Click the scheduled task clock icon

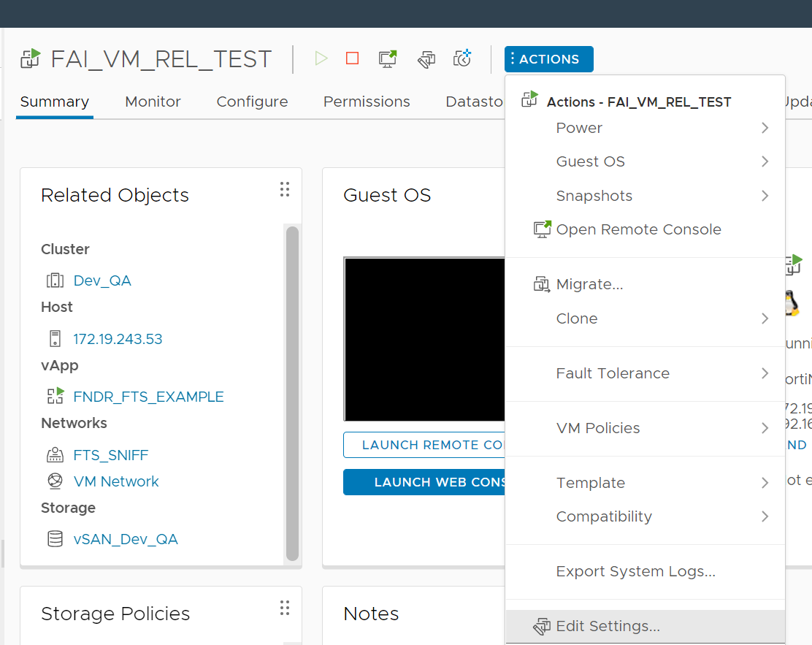click(x=461, y=58)
